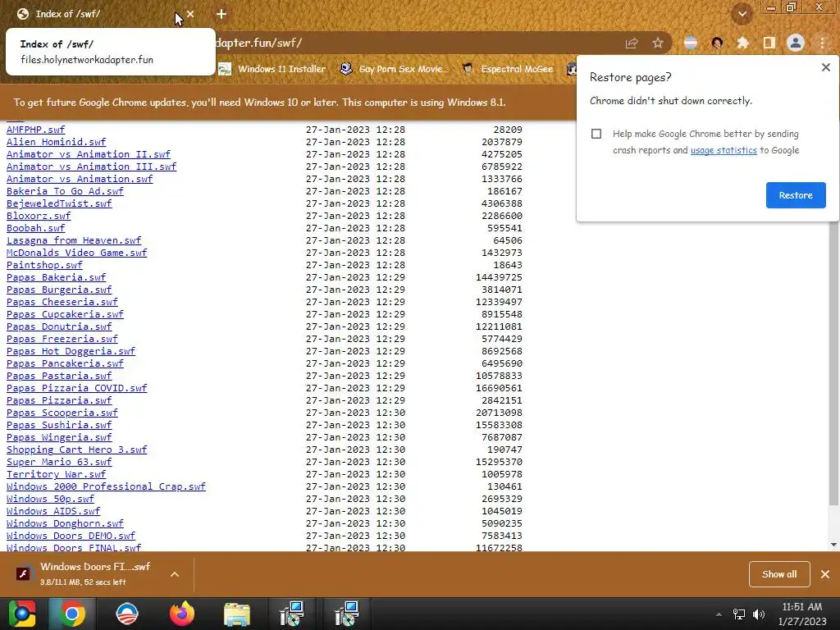Click the Restore button

click(796, 195)
